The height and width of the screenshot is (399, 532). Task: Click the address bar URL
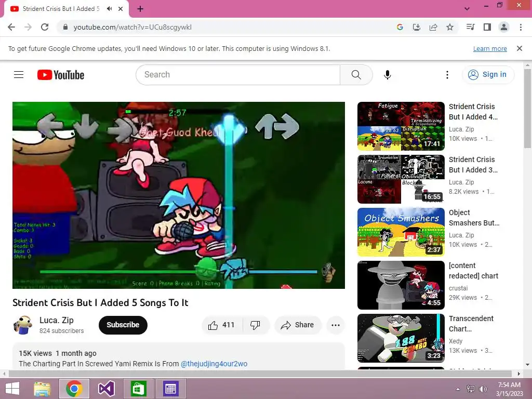point(132,27)
